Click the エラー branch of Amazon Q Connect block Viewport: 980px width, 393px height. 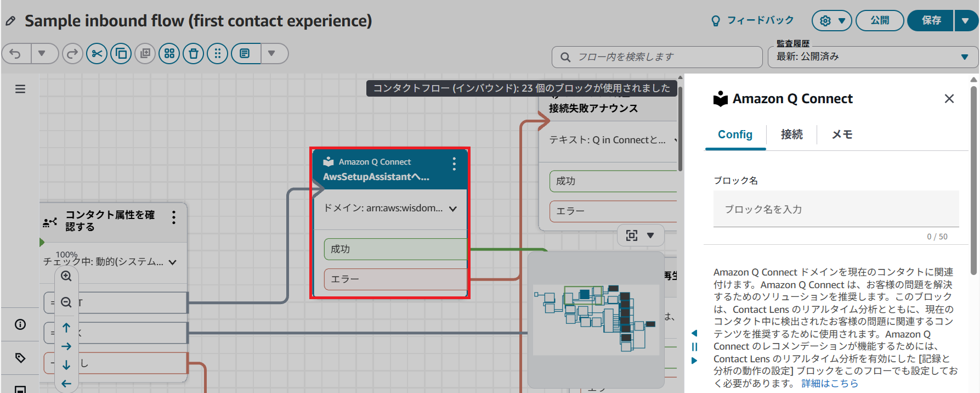(x=395, y=279)
